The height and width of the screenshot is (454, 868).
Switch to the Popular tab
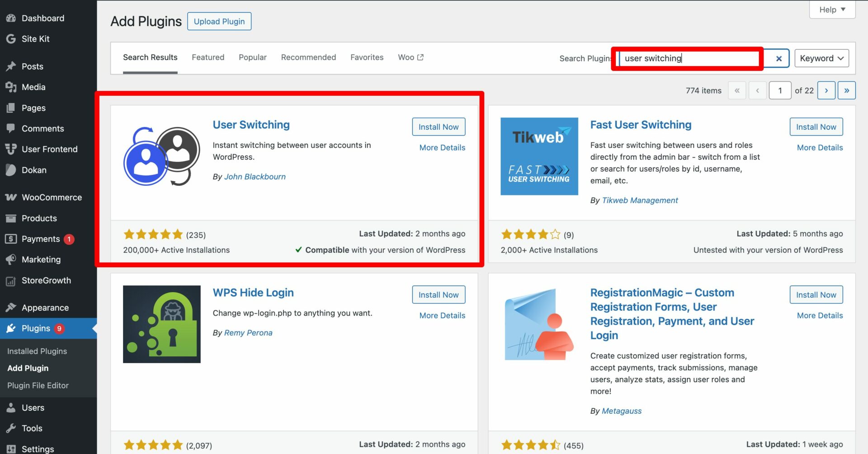point(253,57)
